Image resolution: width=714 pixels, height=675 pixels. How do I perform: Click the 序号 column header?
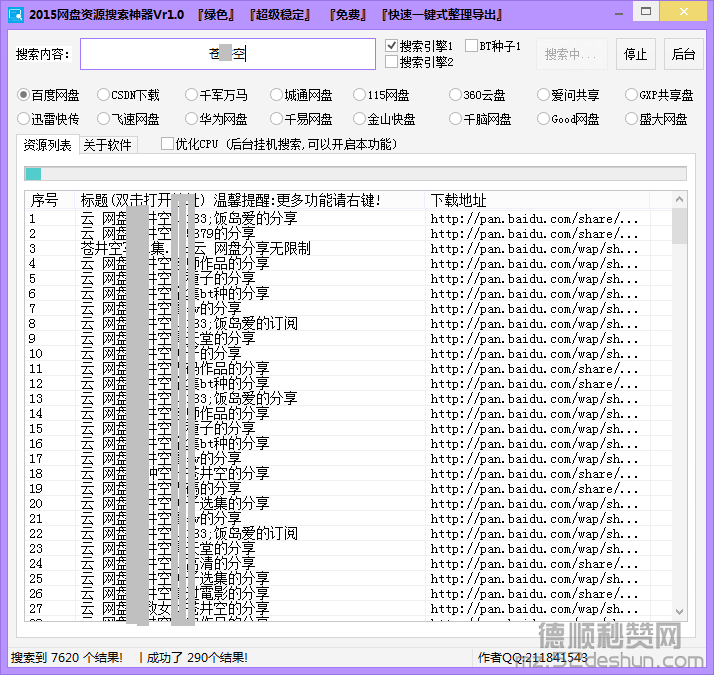[x=50, y=200]
